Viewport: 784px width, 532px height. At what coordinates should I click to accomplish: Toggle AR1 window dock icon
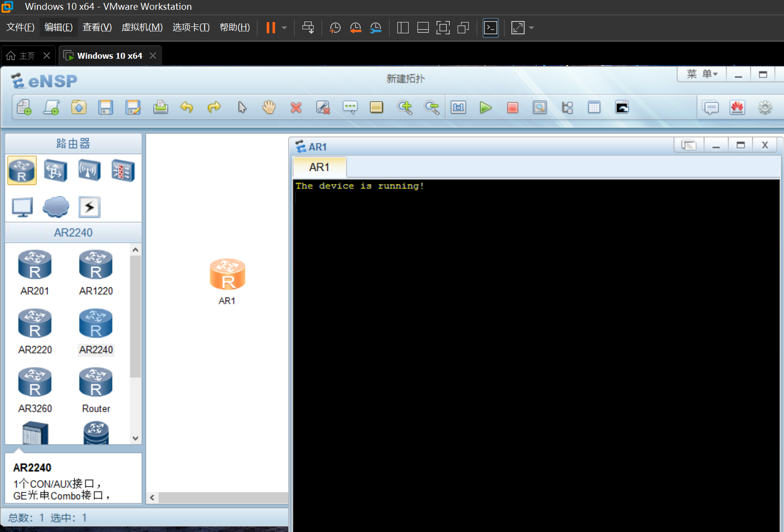[689, 145]
